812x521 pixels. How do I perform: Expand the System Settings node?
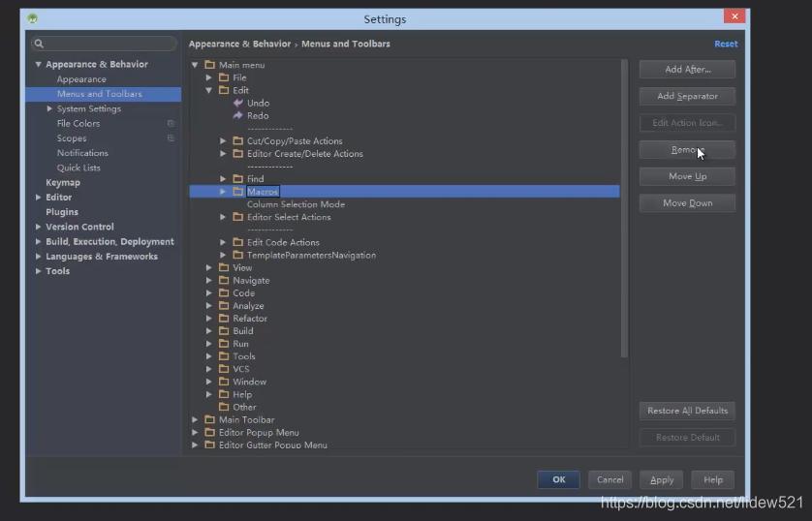(x=49, y=108)
